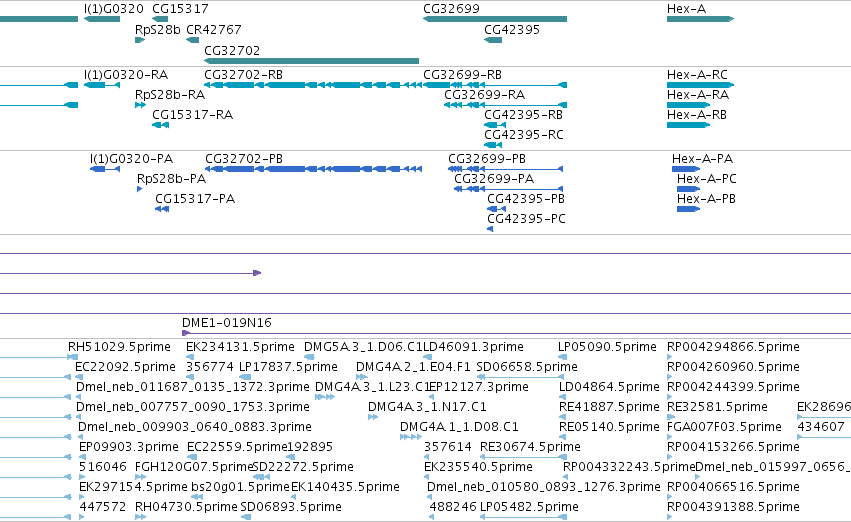The width and height of the screenshot is (851, 522).
Task: Select EST FGA007F03.5prime
Action: pyautogui.click(x=724, y=427)
